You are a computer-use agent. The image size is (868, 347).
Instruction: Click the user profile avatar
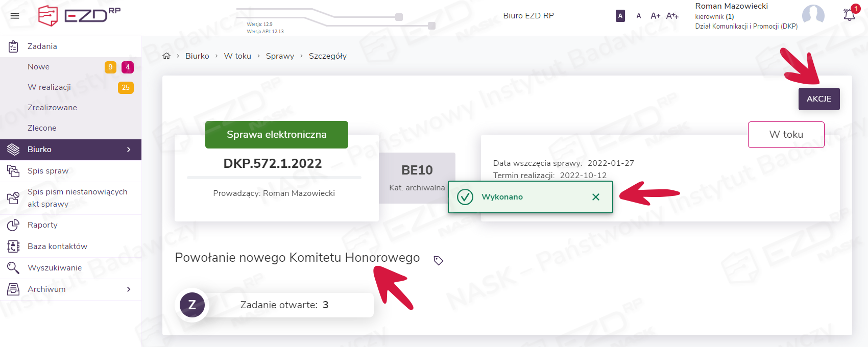(x=813, y=15)
